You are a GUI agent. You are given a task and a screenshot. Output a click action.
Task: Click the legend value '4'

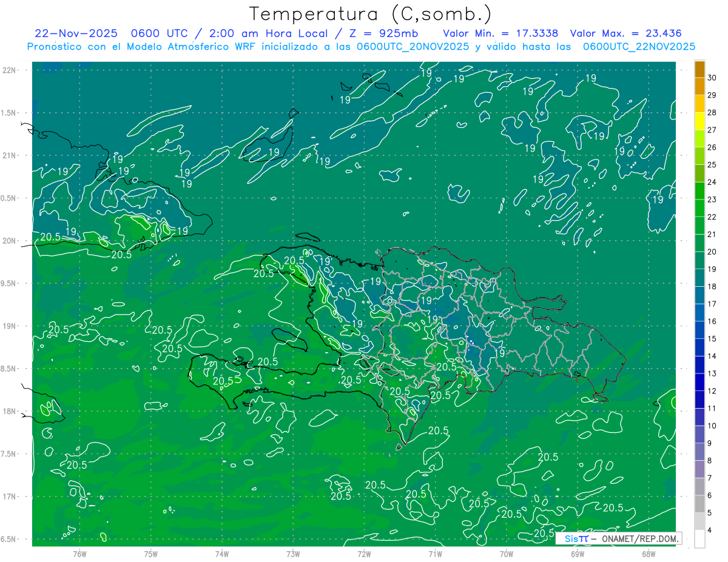pyautogui.click(x=710, y=530)
